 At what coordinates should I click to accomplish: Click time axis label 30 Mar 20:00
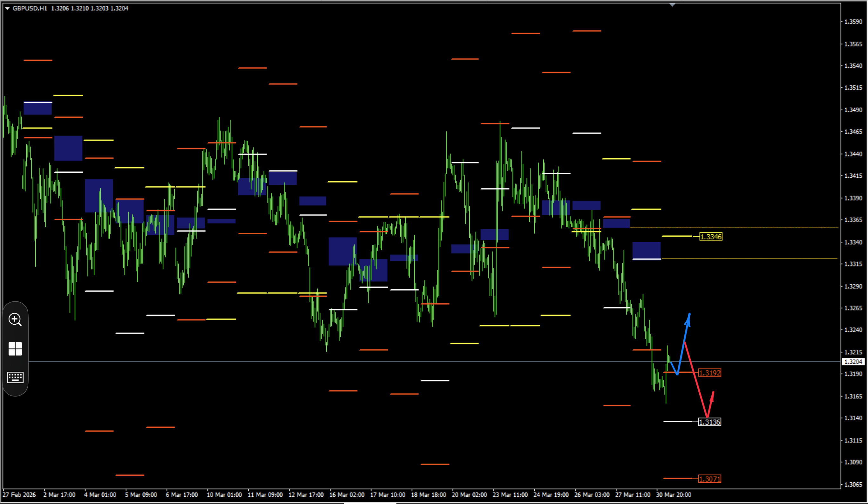[x=673, y=495]
